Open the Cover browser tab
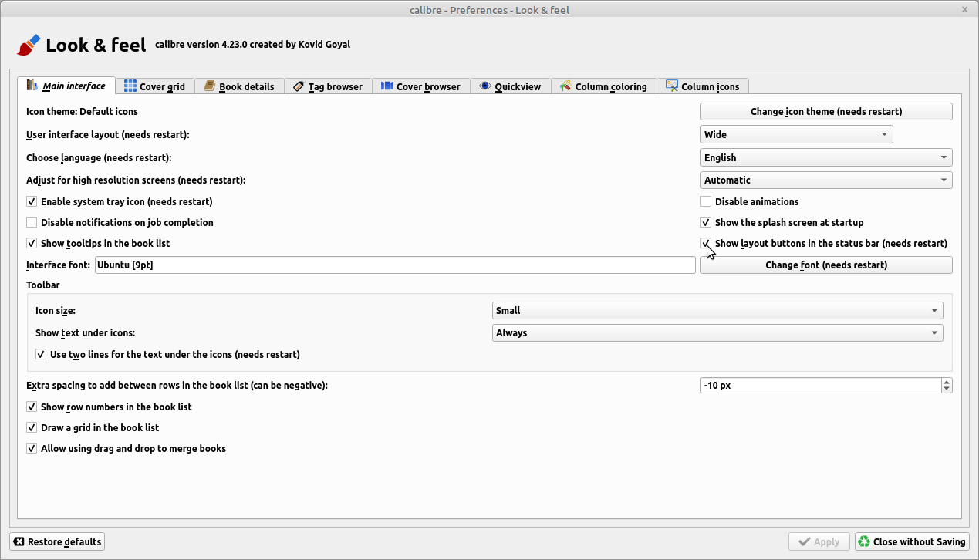Viewport: 979px width, 560px height. (x=420, y=86)
